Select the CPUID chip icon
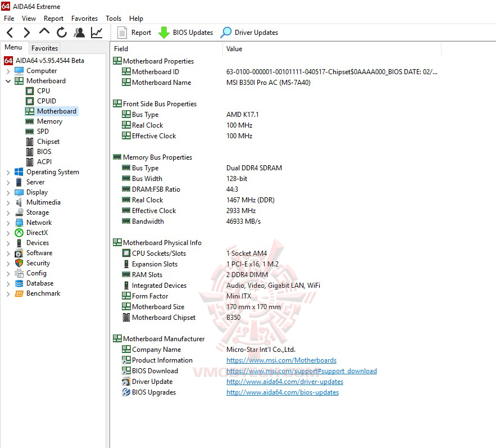Viewport: 496px width, 448px height. point(30,101)
